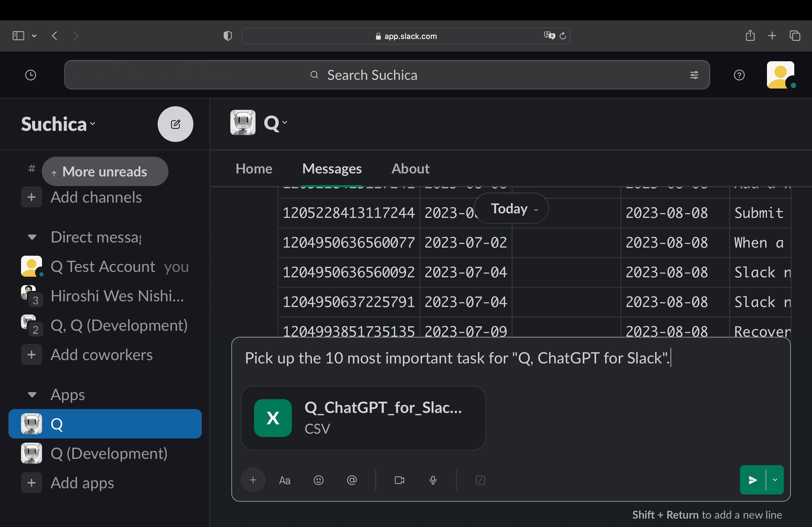Click the plus icon beside Add apps
Screen dimensions: 812x527
pos(32,483)
